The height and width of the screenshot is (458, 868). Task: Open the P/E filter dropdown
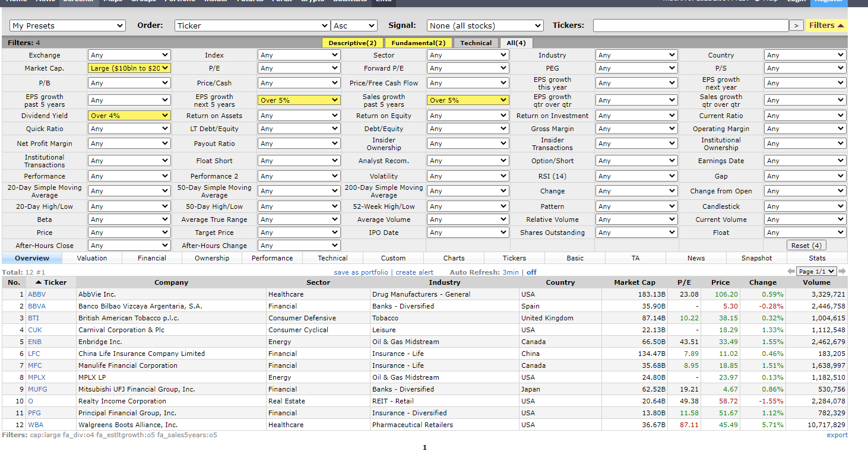(x=299, y=68)
